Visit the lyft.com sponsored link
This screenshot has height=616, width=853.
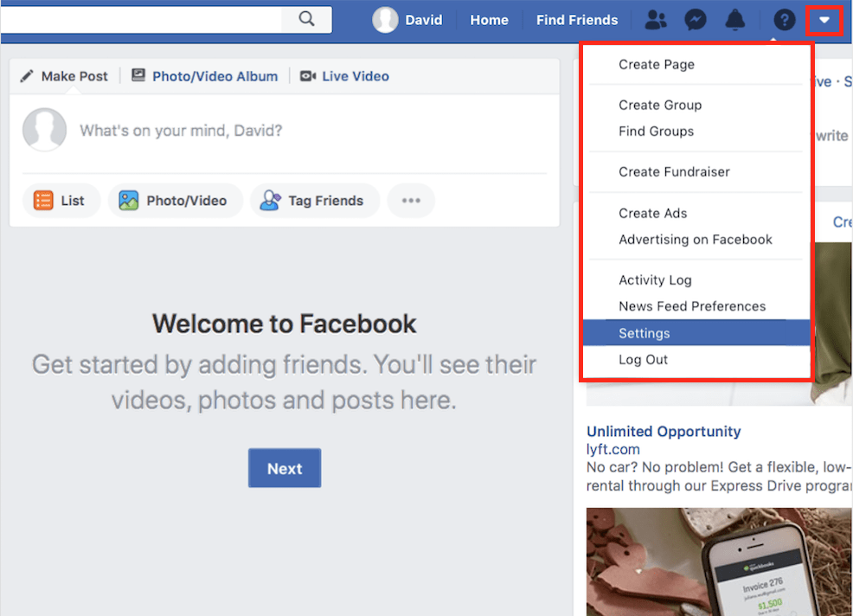(x=613, y=449)
